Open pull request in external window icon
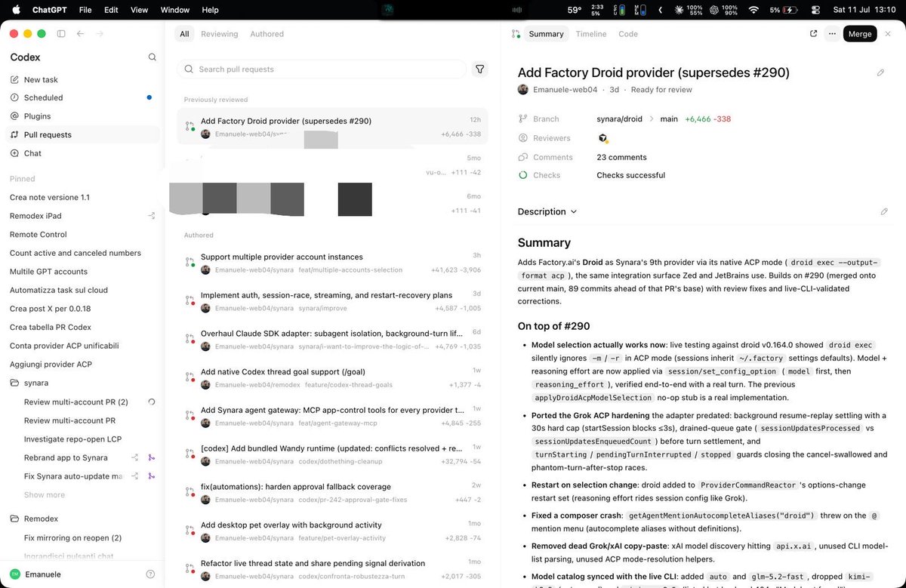The height and width of the screenshot is (588, 906). pos(813,34)
